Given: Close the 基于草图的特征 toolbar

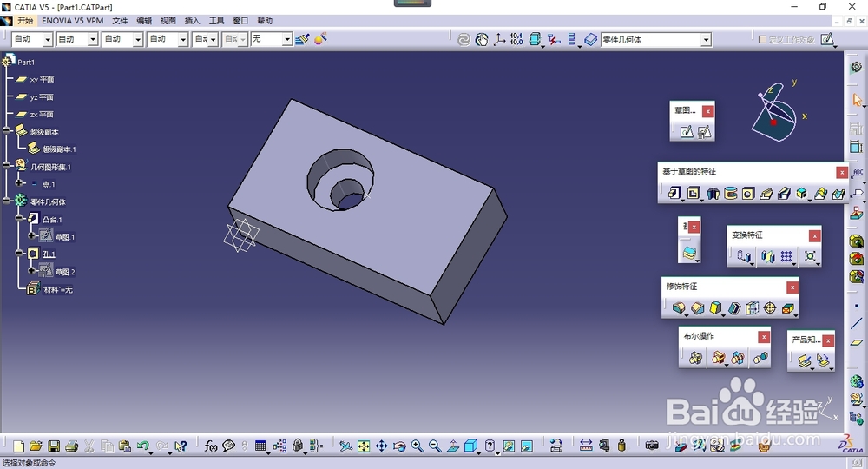Looking at the screenshot, I should click(842, 172).
